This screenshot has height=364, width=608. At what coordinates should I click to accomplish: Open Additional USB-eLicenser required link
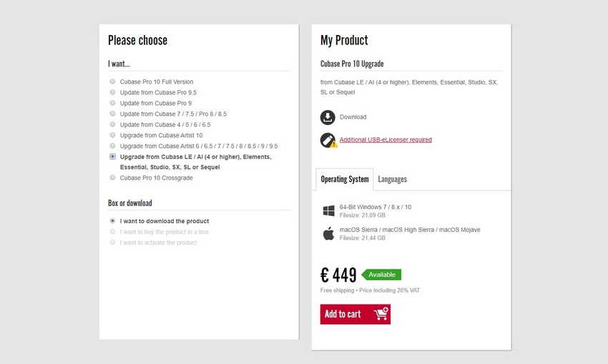click(386, 140)
